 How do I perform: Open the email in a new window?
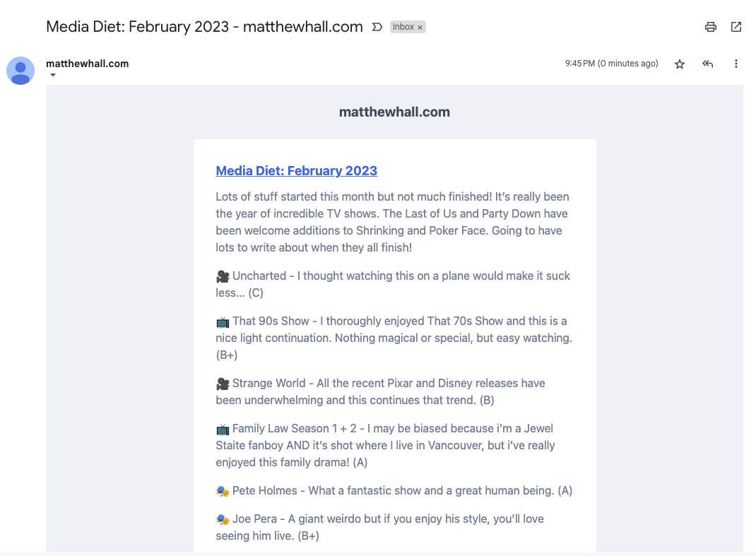pyautogui.click(x=736, y=27)
